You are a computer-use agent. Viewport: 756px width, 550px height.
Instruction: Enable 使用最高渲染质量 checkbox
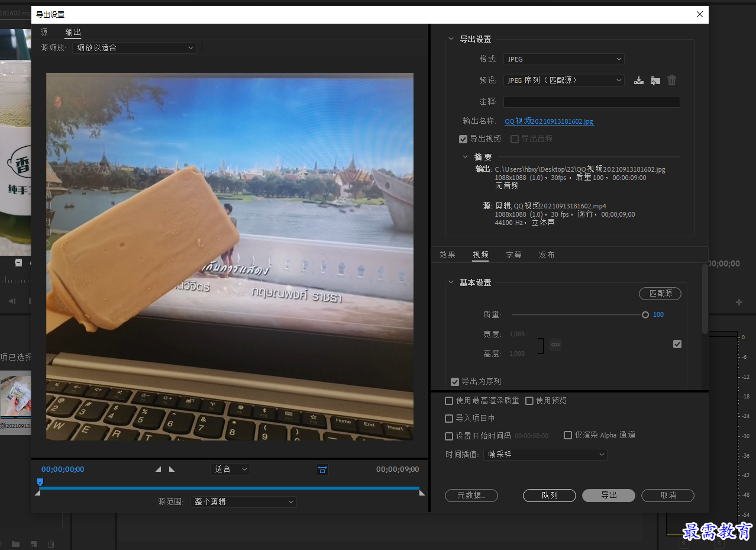click(x=449, y=401)
